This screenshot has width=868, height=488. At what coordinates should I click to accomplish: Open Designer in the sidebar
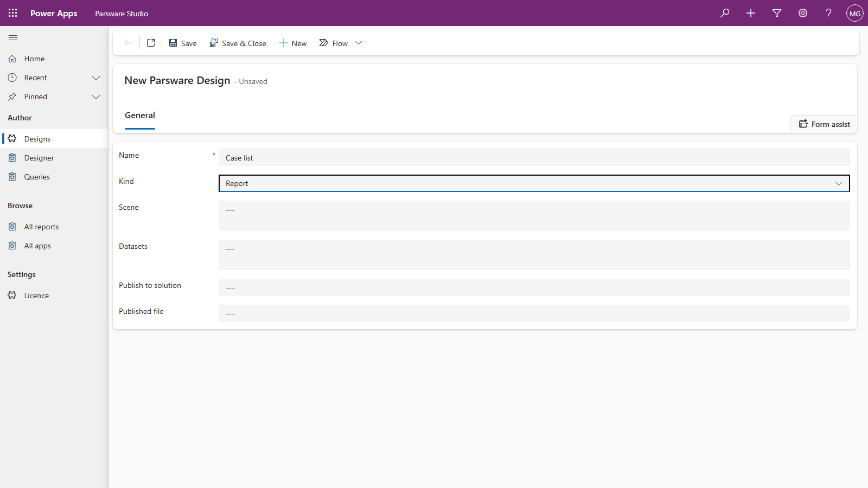(54, 158)
